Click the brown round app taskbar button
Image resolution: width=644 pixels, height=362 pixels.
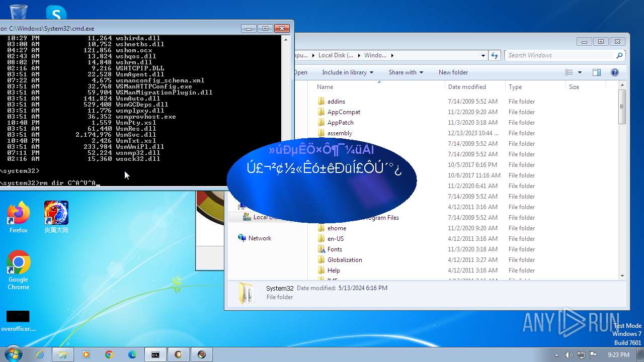[179, 354]
